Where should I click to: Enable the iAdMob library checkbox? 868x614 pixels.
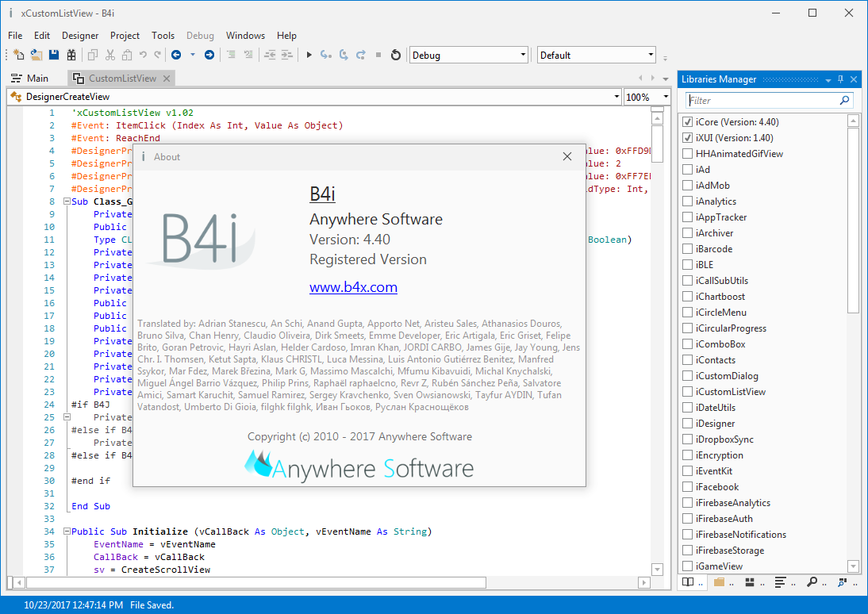point(688,186)
